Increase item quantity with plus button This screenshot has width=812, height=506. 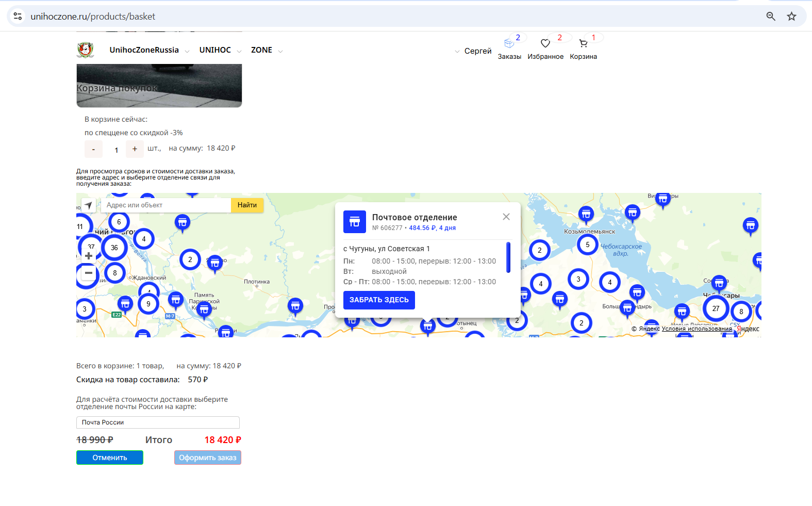click(135, 149)
